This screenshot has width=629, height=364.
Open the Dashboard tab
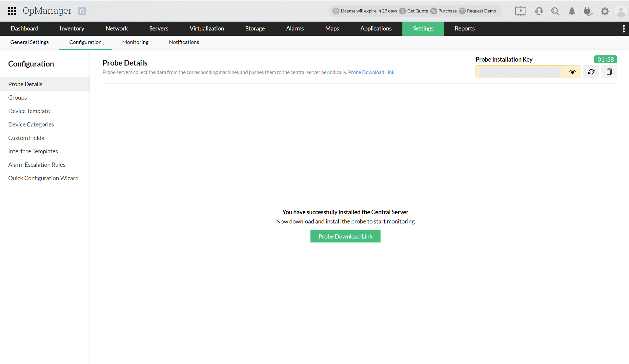[x=25, y=29]
